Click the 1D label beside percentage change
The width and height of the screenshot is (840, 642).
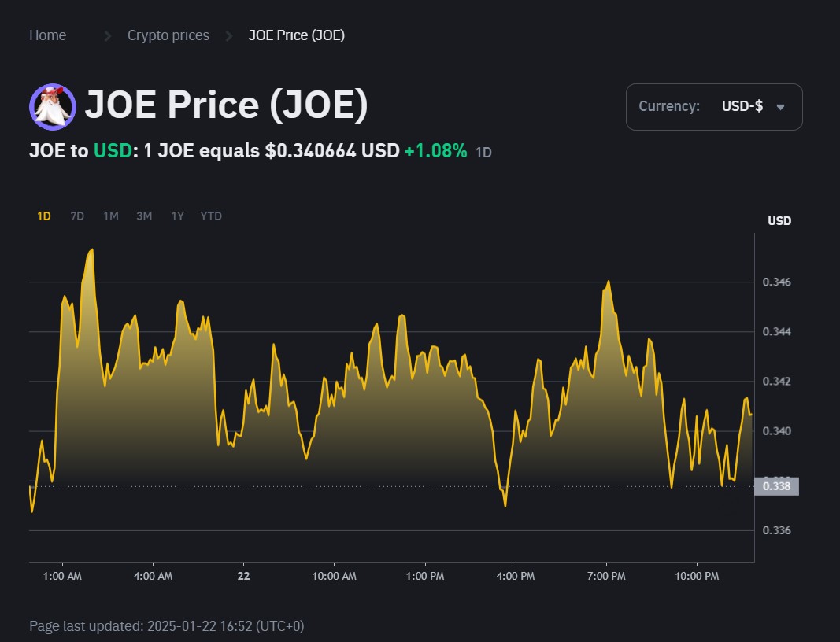click(483, 153)
